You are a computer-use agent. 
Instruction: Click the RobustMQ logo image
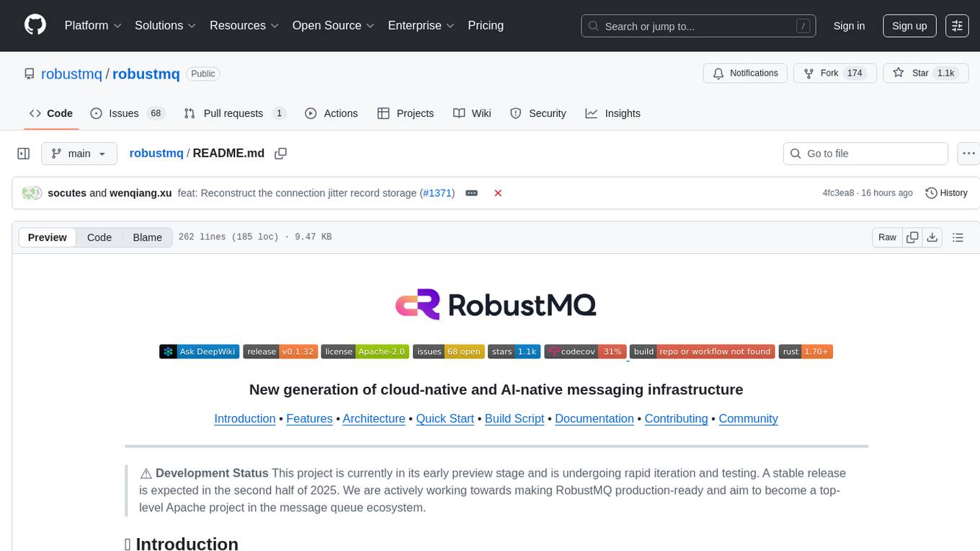pyautogui.click(x=496, y=304)
